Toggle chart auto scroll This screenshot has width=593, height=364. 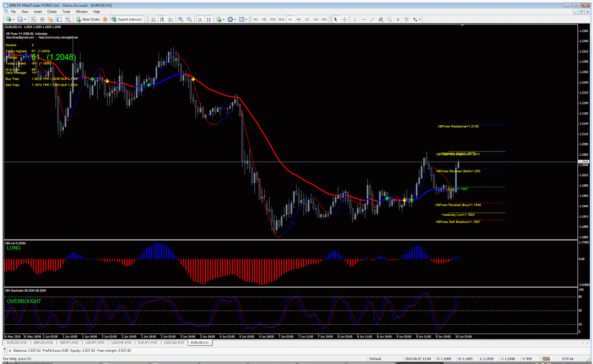200,19
